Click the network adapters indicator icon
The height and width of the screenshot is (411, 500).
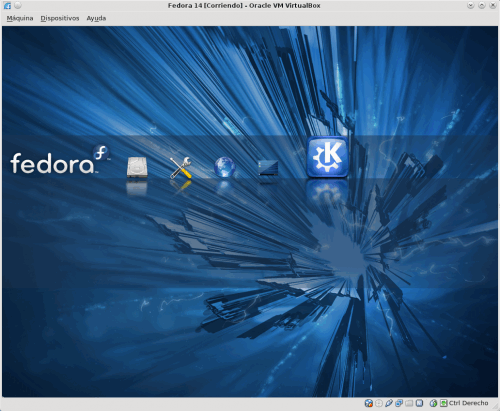click(399, 403)
